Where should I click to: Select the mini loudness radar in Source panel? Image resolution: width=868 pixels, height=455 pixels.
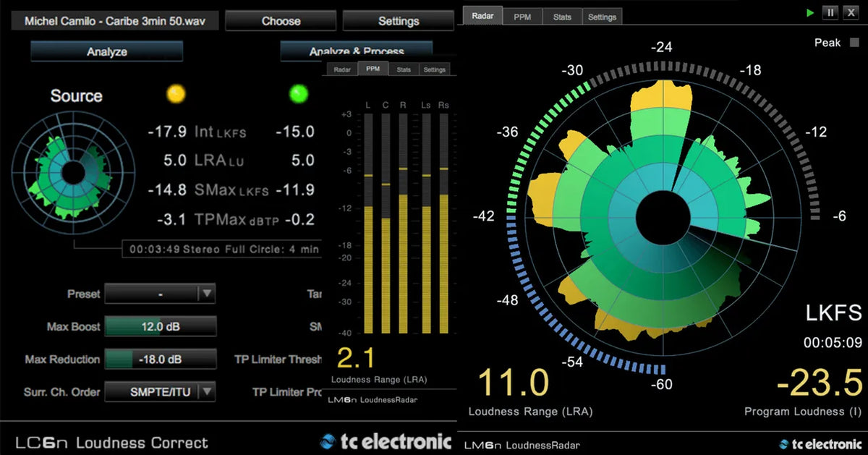72,174
